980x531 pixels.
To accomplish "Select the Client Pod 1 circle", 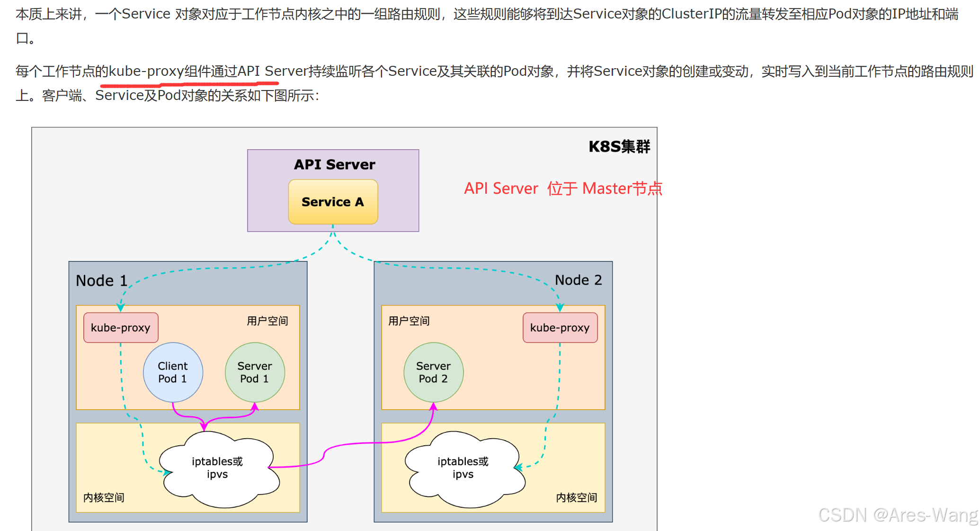I will (173, 372).
